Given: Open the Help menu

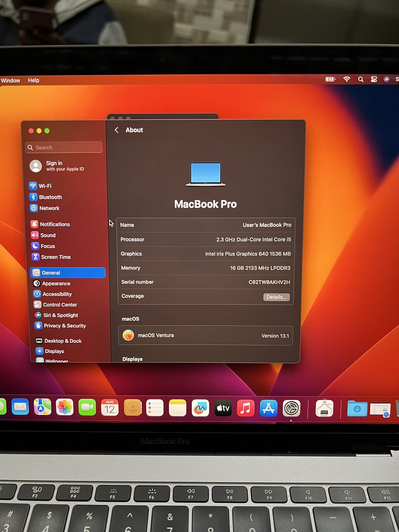Looking at the screenshot, I should pos(34,80).
